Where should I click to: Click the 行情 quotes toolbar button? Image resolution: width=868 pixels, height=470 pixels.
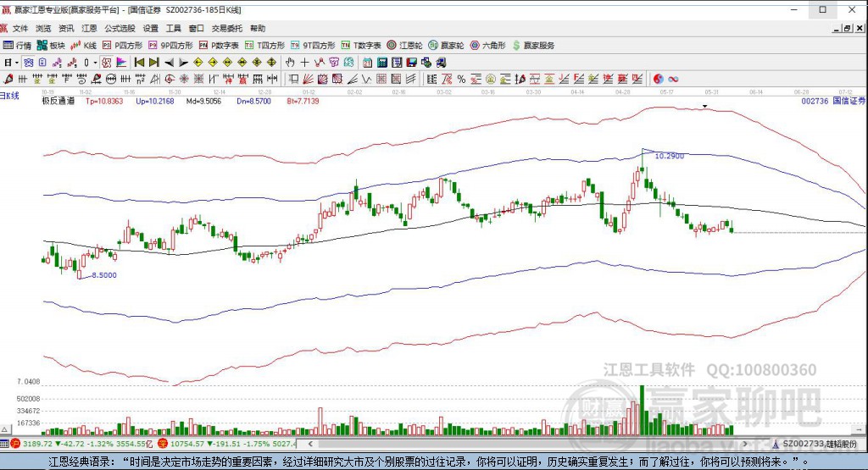click(17, 46)
